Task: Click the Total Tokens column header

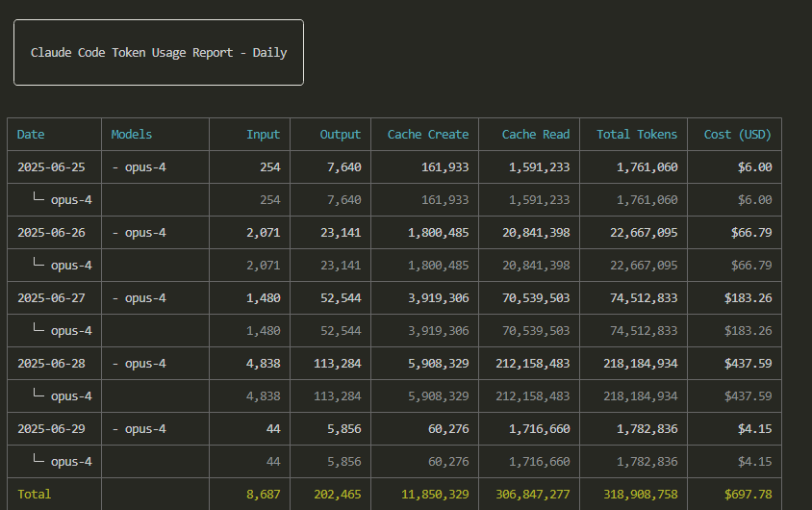Action: tap(637, 135)
